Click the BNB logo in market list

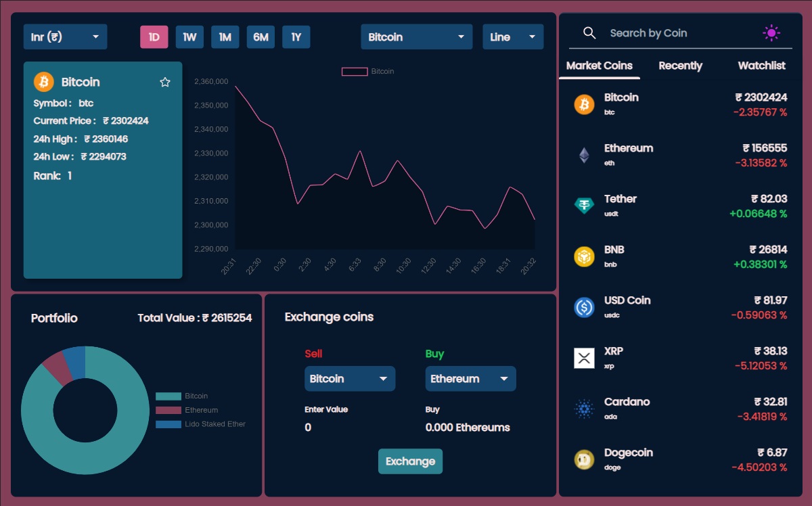(x=584, y=256)
